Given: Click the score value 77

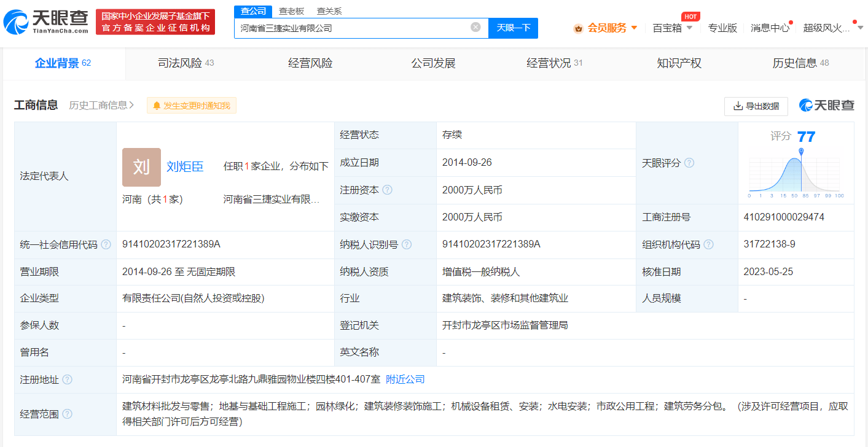Looking at the screenshot, I should 806,136.
